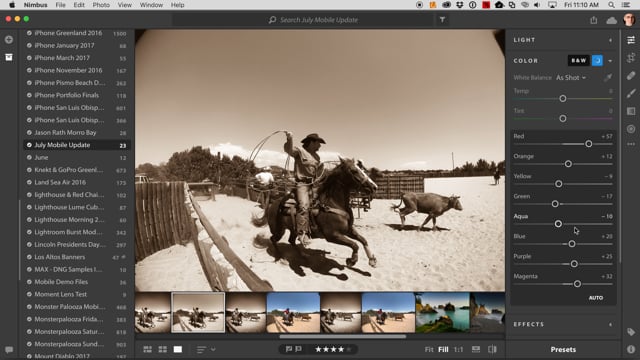This screenshot has width=640, height=360.
Task: Switch to single photo detail view
Action: click(x=178, y=349)
